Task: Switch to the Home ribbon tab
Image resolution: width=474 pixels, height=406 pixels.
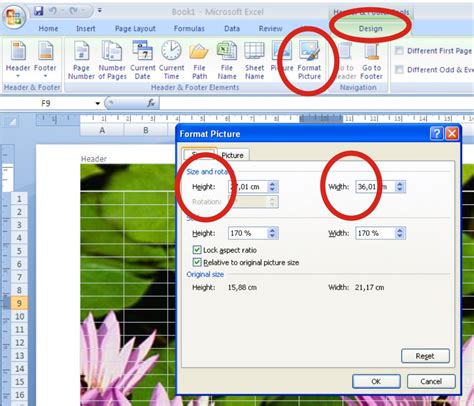Action: 48,29
